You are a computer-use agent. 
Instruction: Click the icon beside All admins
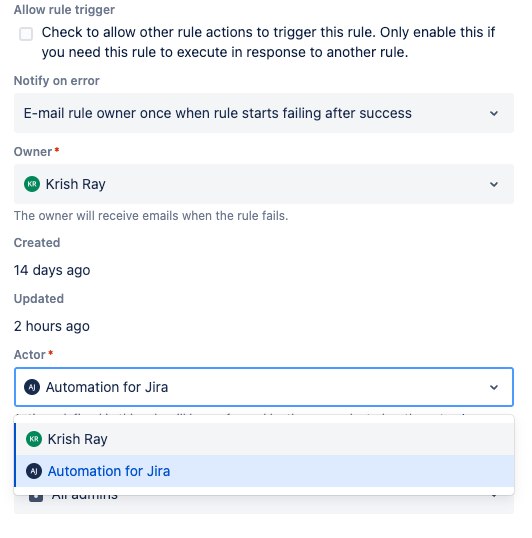pos(36,498)
